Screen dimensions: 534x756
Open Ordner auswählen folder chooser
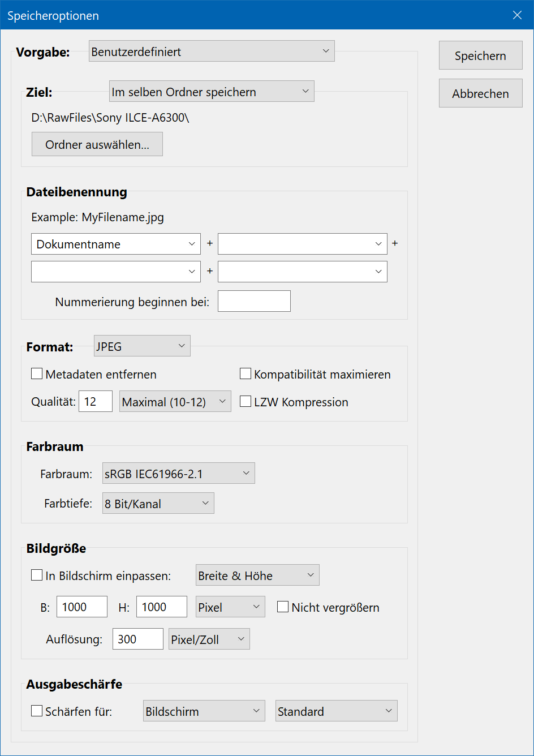point(97,144)
